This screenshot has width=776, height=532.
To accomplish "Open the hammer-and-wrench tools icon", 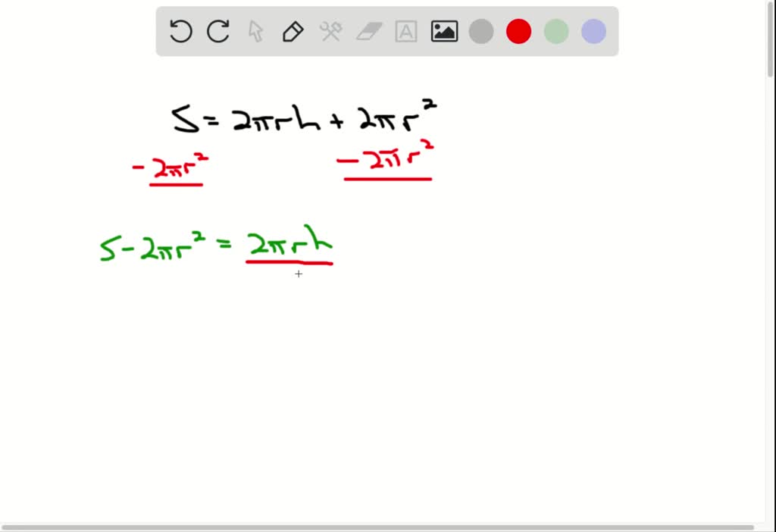I will (x=330, y=31).
